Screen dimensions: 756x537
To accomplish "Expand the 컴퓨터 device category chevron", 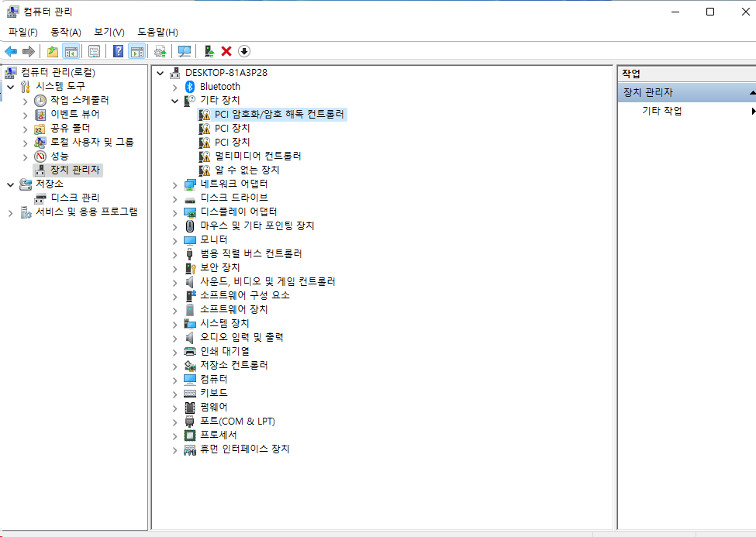I will coord(175,380).
